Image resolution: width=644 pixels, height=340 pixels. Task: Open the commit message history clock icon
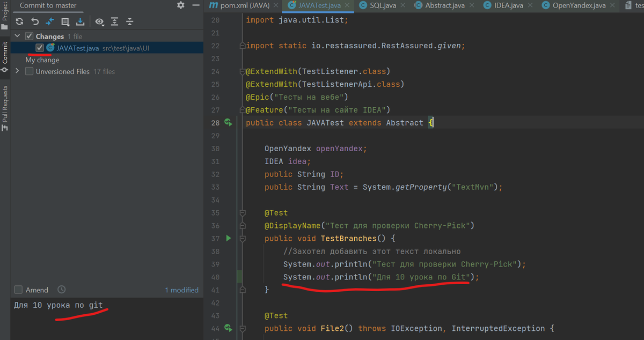[61, 290]
